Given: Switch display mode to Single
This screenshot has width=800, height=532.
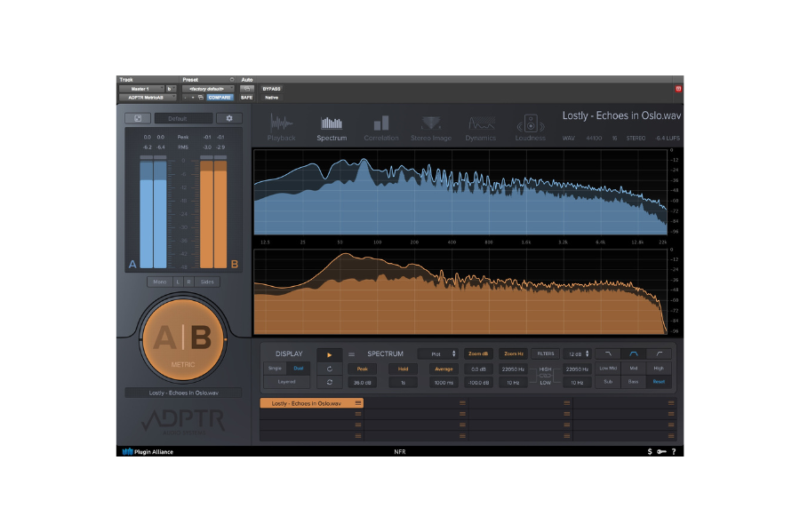Looking at the screenshot, I should (275, 369).
